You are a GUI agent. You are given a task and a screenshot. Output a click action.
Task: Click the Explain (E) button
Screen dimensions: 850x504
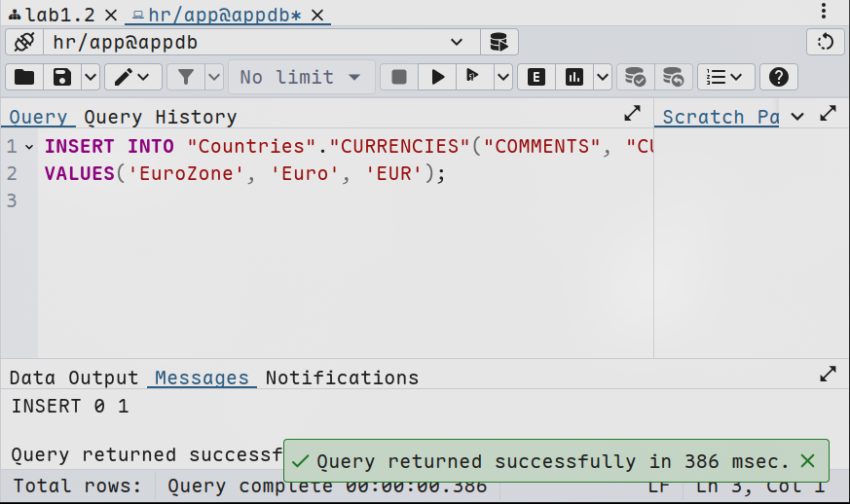tap(536, 77)
